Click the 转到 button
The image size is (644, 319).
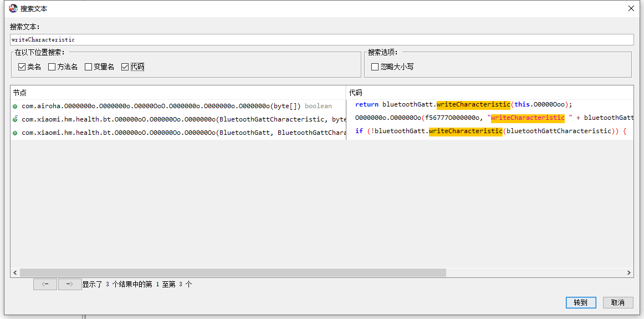(581, 302)
